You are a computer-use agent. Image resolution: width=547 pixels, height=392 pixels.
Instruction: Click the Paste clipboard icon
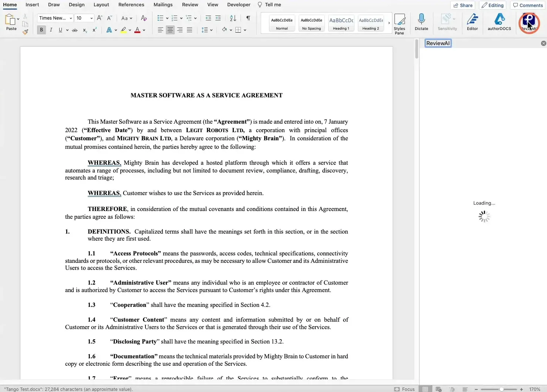[x=10, y=20]
